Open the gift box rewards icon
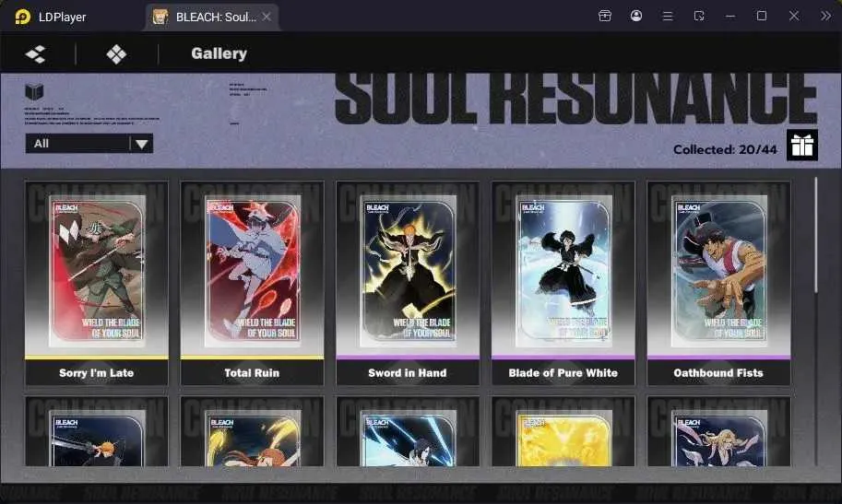 (802, 145)
